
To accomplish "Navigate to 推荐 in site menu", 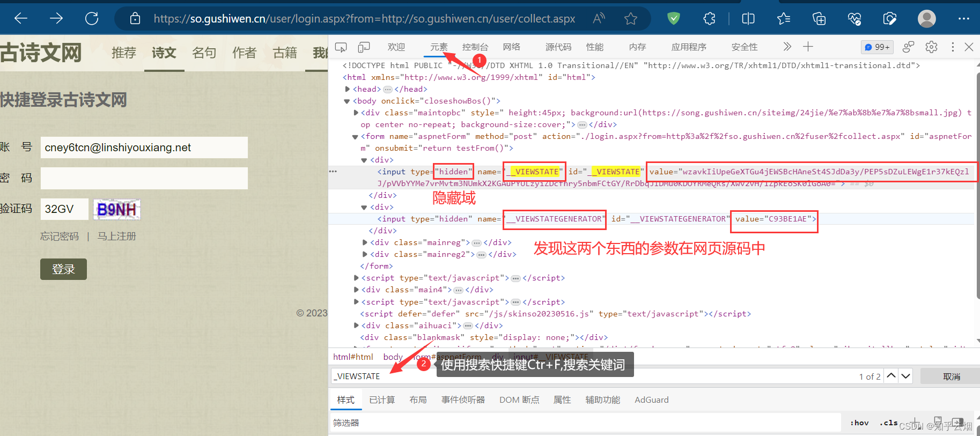I will tap(124, 53).
